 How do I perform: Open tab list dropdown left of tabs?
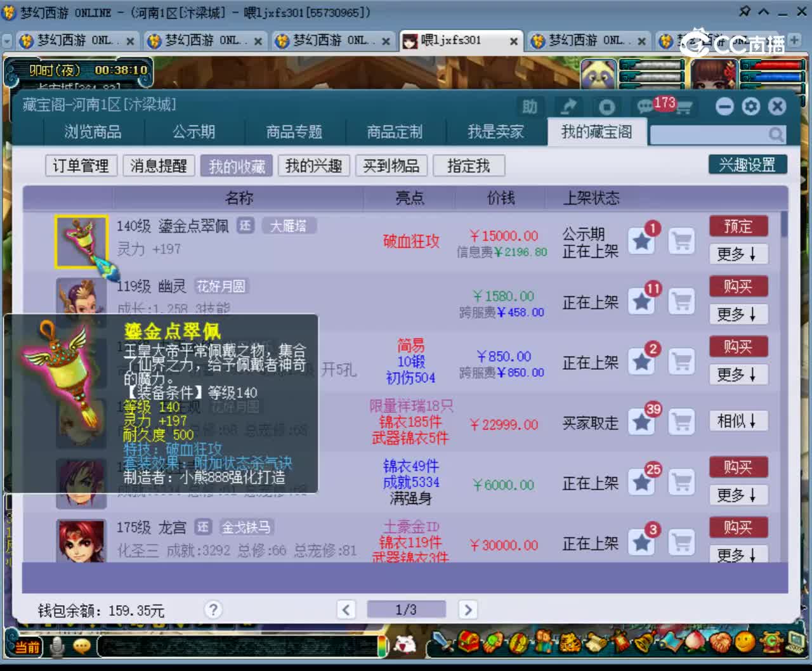coord(8,41)
